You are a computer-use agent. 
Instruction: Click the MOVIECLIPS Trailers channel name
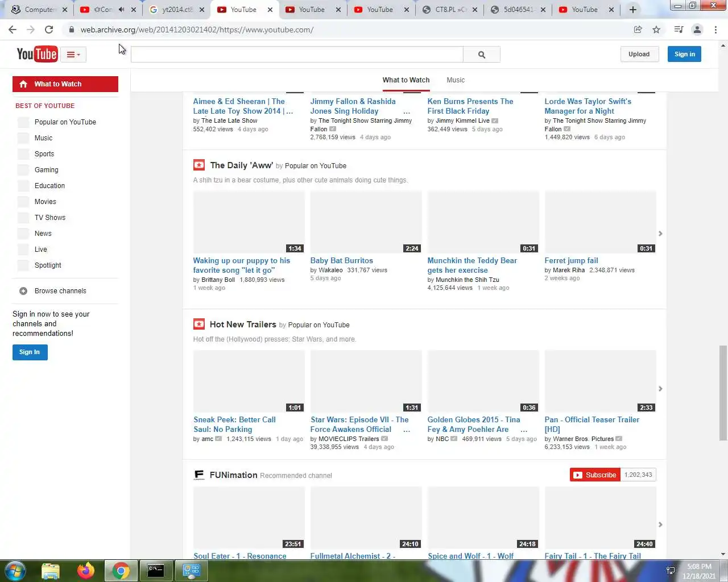349,439
